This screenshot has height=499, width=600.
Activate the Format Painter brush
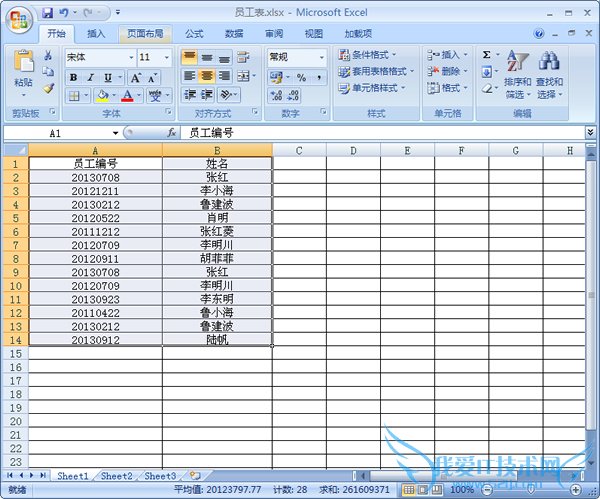pyautogui.click(x=48, y=88)
